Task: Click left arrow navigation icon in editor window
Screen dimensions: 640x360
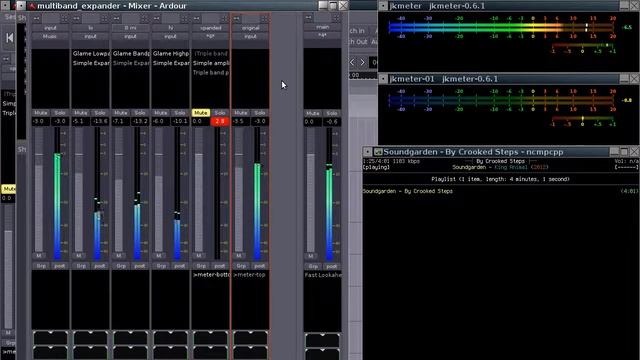Action: [x=353, y=62]
